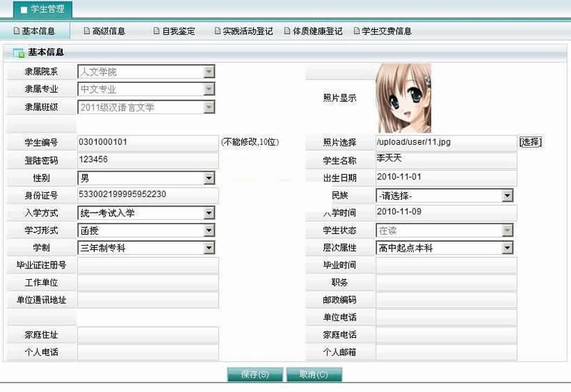Image resolution: width=571 pixels, height=392 pixels.
Task: Click the 取消(C) button
Action: (313, 375)
